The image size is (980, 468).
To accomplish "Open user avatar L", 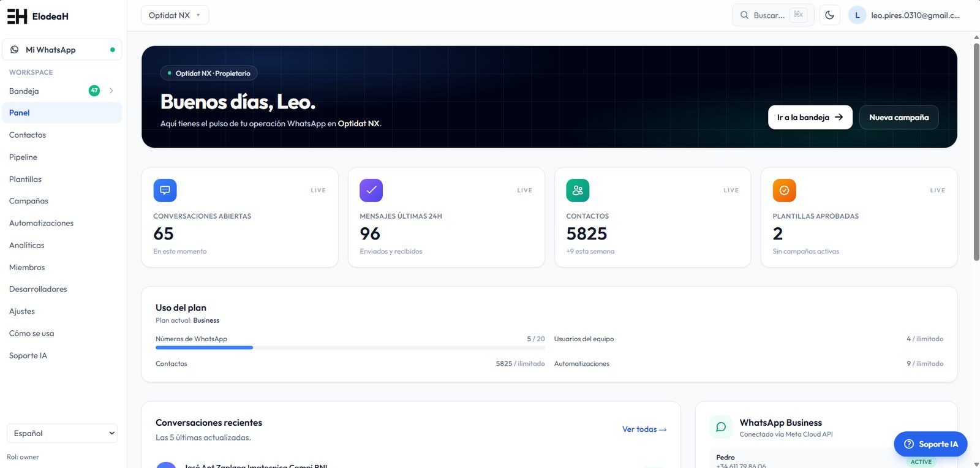I will click(857, 15).
